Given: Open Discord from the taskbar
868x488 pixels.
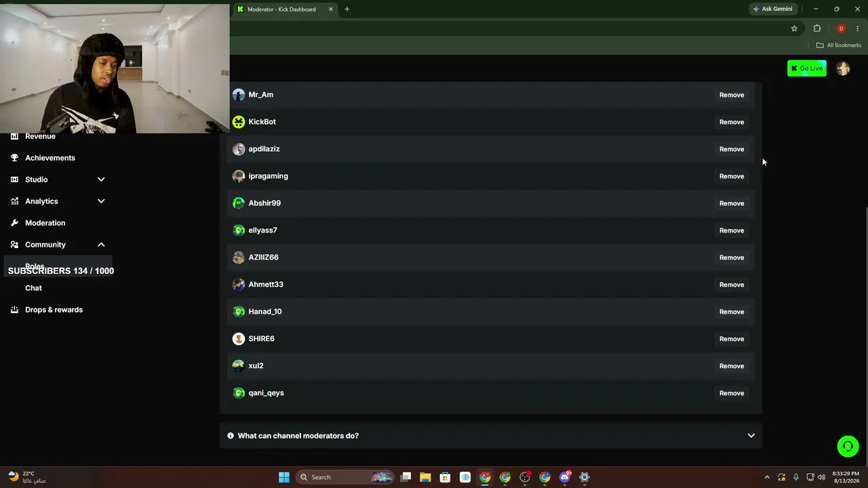Looking at the screenshot, I should coord(565,477).
